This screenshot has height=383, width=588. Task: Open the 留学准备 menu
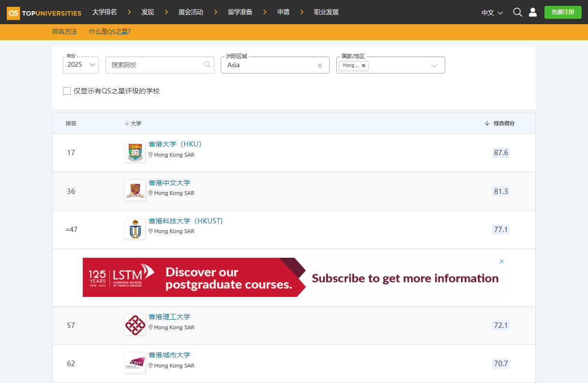point(240,12)
